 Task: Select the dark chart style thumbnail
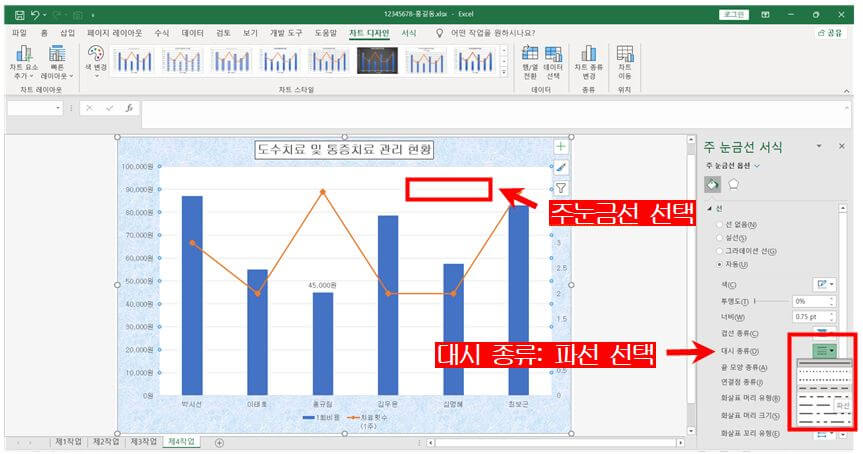pos(377,61)
